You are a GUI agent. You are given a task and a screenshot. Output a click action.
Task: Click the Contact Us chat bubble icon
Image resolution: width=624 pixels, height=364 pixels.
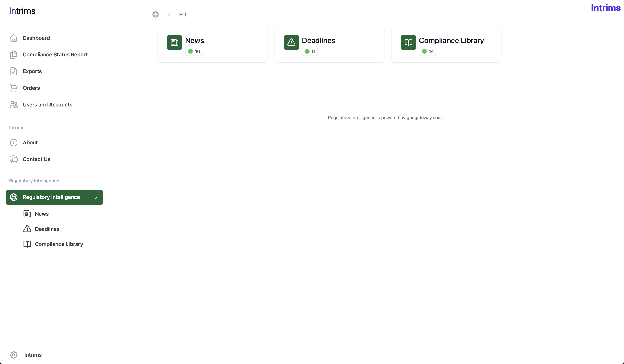[14, 159]
